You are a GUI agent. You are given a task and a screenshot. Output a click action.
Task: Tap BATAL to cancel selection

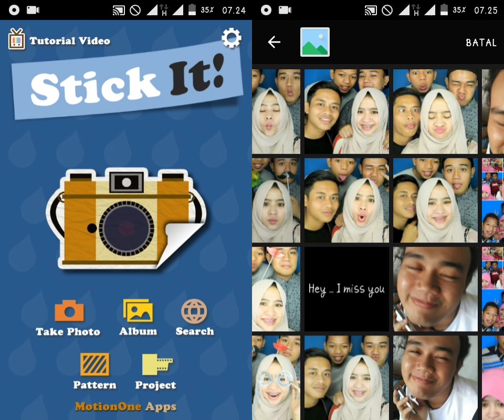tap(481, 43)
